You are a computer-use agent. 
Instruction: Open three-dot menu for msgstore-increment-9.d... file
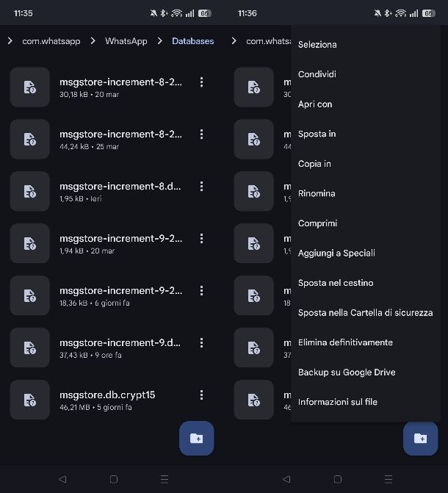[201, 342]
